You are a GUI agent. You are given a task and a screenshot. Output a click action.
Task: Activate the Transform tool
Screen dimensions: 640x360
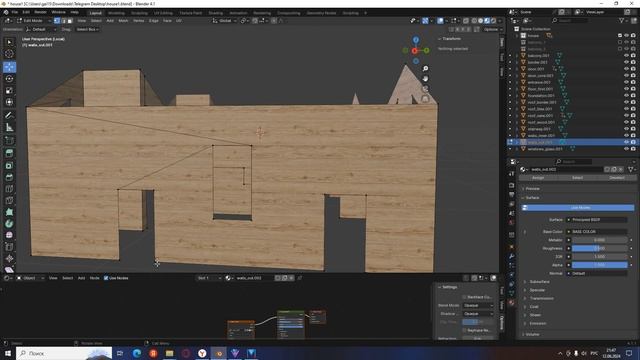click(x=9, y=102)
